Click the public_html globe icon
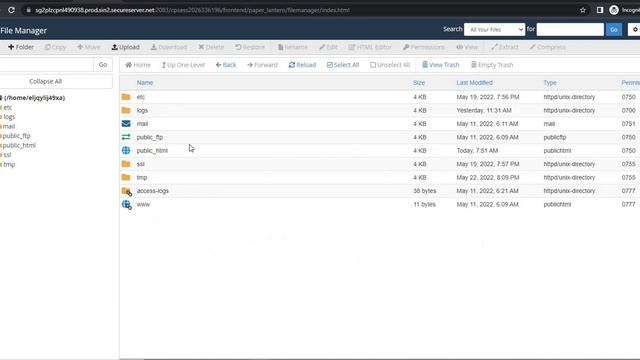 [126, 151]
